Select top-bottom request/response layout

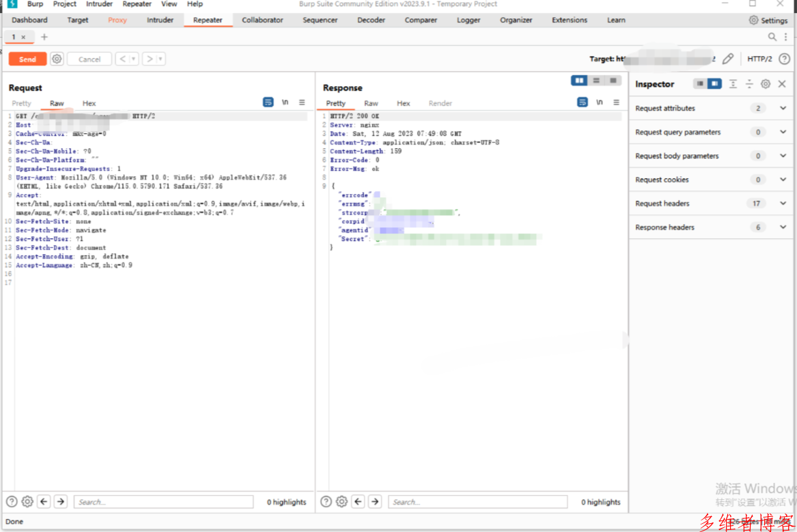pos(596,81)
